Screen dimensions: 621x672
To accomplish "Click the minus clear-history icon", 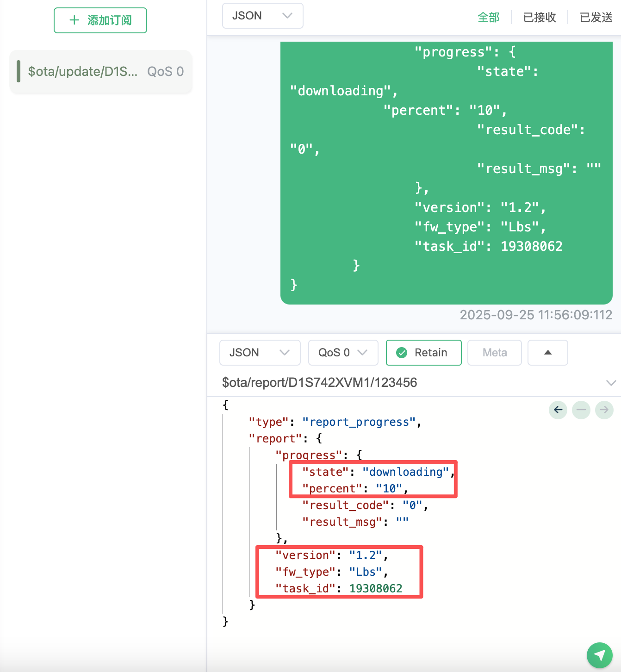I will click(581, 410).
